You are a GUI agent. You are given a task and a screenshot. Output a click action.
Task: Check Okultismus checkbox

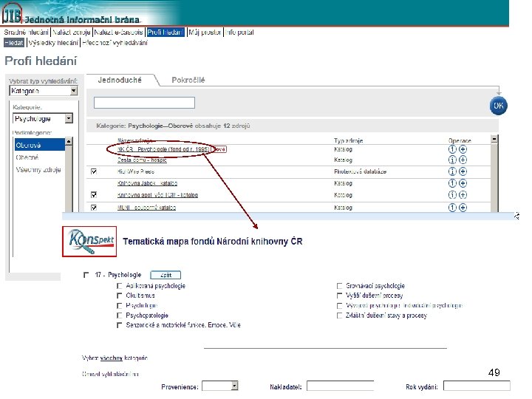click(119, 296)
